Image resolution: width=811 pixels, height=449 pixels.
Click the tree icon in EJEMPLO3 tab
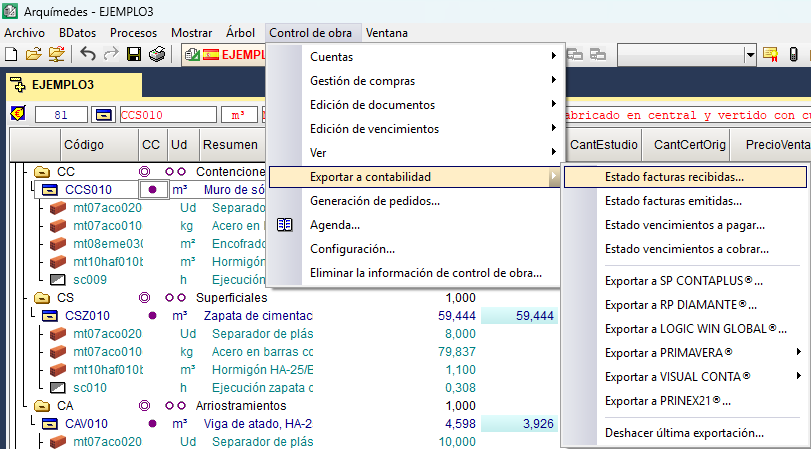pos(18,85)
